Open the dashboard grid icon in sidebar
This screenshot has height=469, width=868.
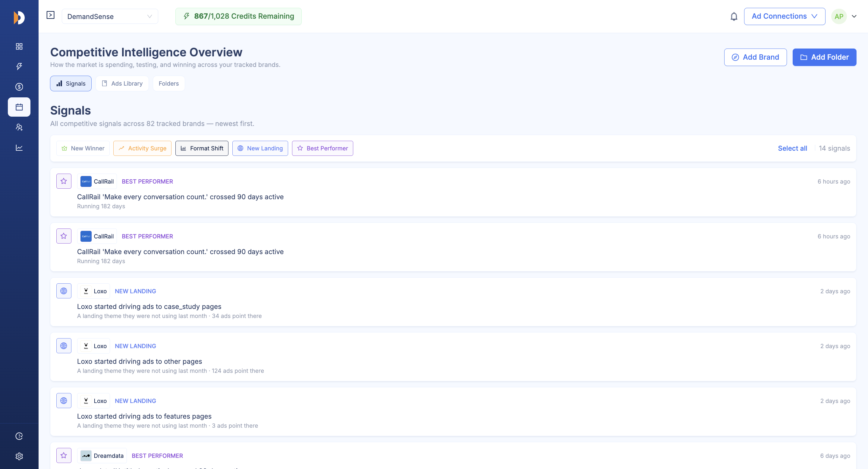[x=19, y=46]
